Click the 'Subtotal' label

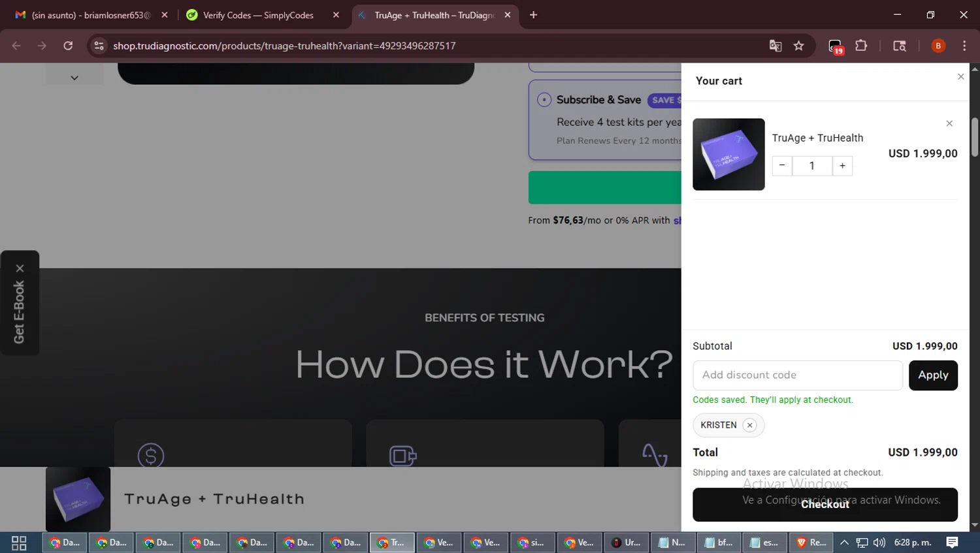pos(712,346)
